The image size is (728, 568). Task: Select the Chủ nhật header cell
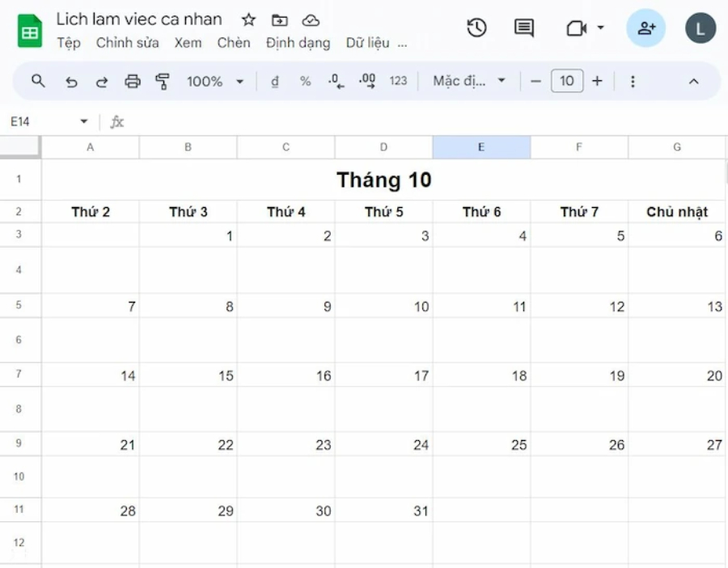coord(677,212)
